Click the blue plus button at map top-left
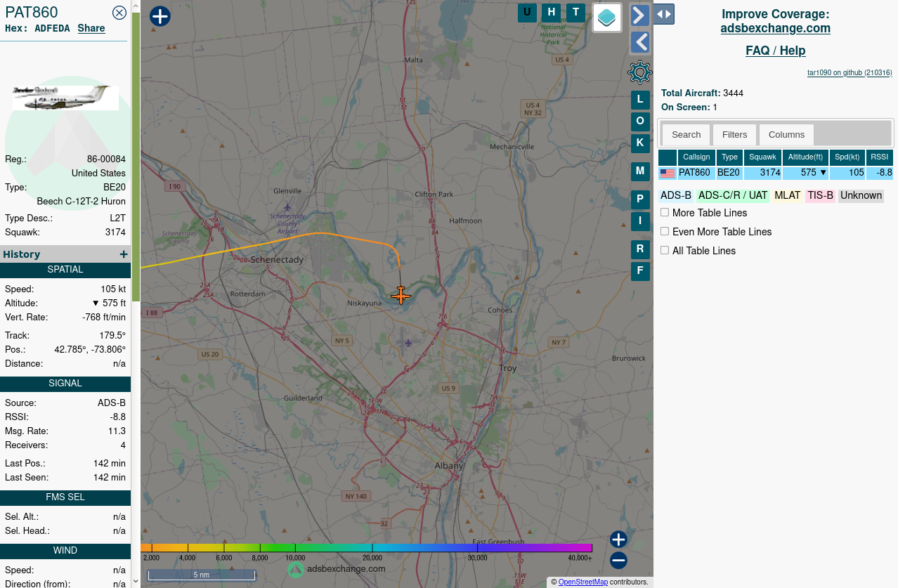 pyautogui.click(x=160, y=16)
